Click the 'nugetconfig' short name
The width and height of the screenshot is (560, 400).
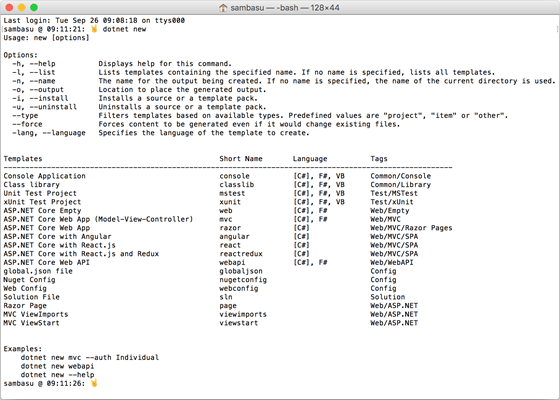click(243, 280)
